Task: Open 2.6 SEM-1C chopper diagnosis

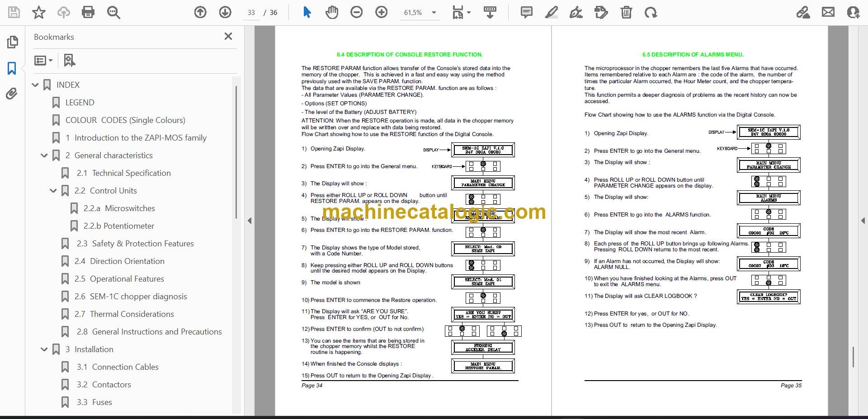Action: coord(131,297)
